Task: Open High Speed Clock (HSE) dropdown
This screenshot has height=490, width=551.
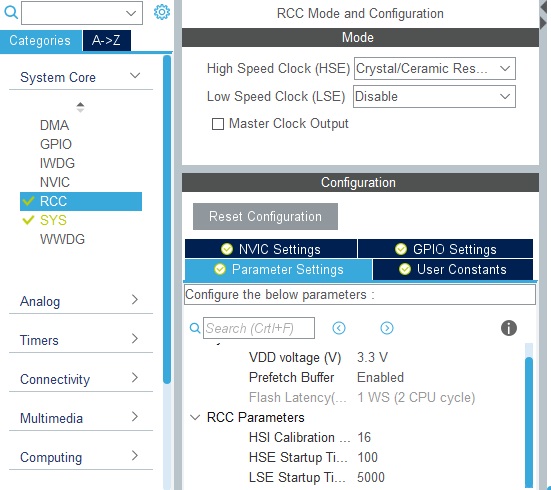Action: [x=435, y=68]
